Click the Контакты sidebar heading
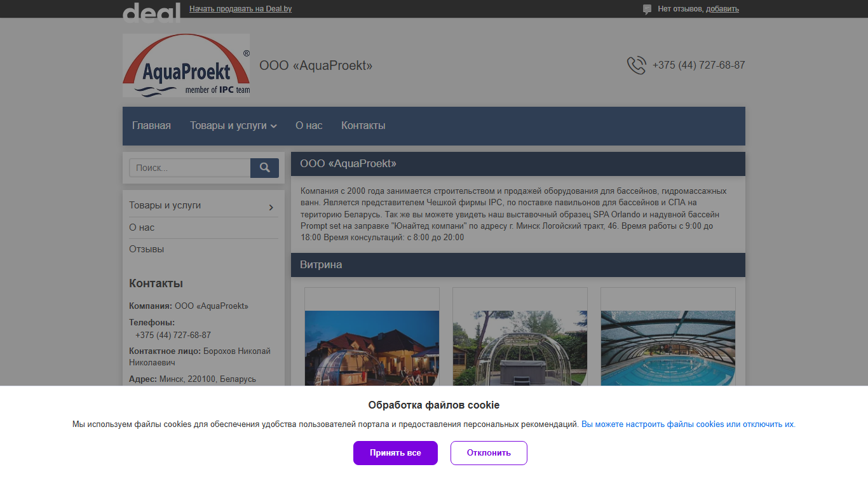The image size is (868, 488). point(156,283)
